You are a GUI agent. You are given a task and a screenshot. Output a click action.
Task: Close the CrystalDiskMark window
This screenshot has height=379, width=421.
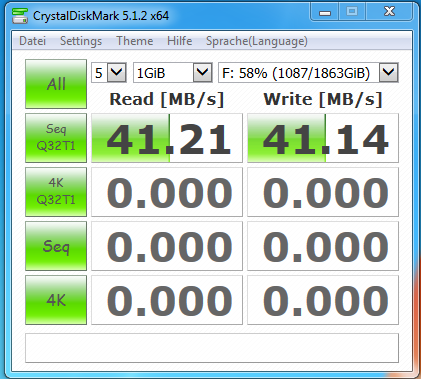(x=389, y=12)
